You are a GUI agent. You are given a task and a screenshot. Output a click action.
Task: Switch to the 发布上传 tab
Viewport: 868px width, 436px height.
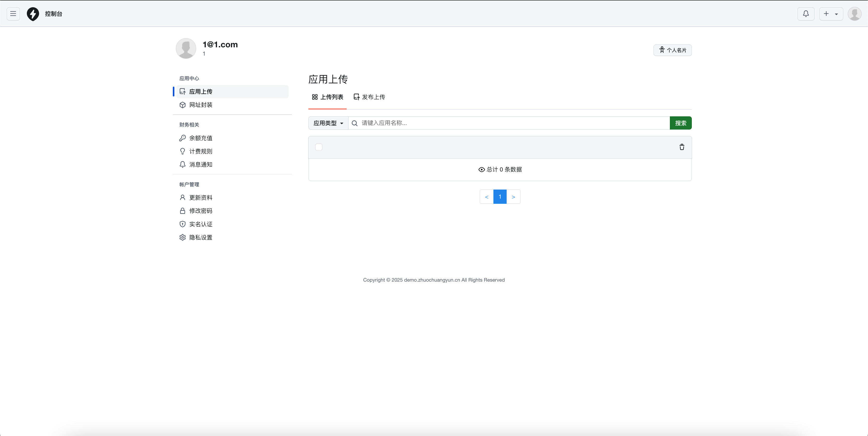[369, 97]
